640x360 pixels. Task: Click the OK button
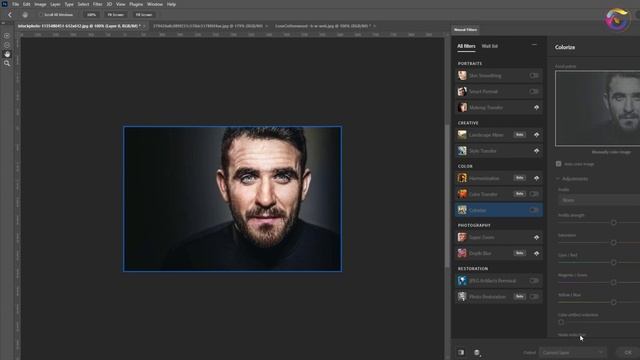628,353
